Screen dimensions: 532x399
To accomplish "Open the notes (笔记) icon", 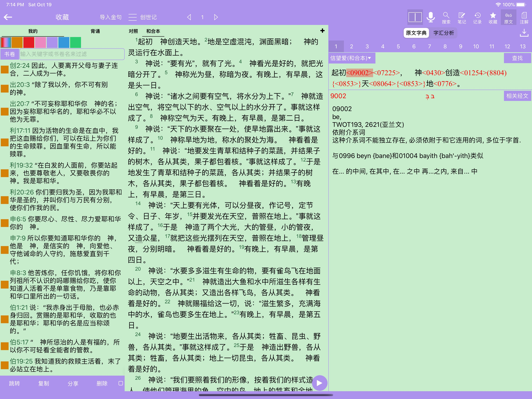I will click(x=462, y=18).
